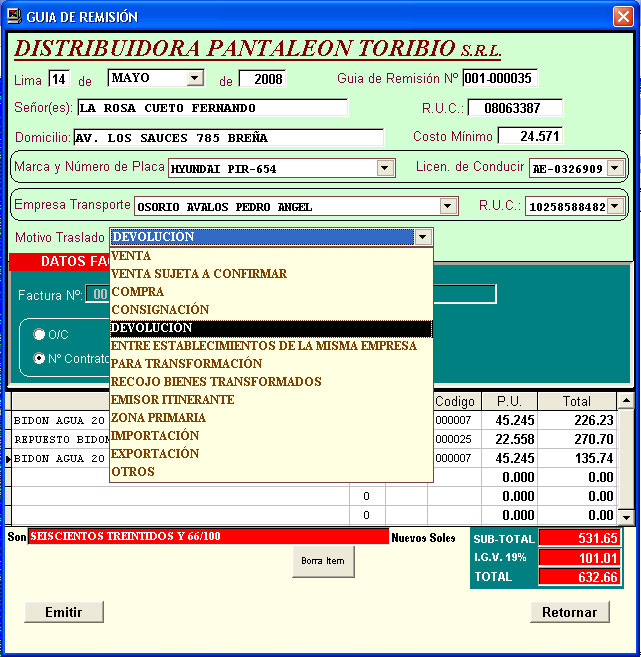This screenshot has height=657, width=641.
Task: Choose OTROS from the motivo list
Action: point(133,472)
